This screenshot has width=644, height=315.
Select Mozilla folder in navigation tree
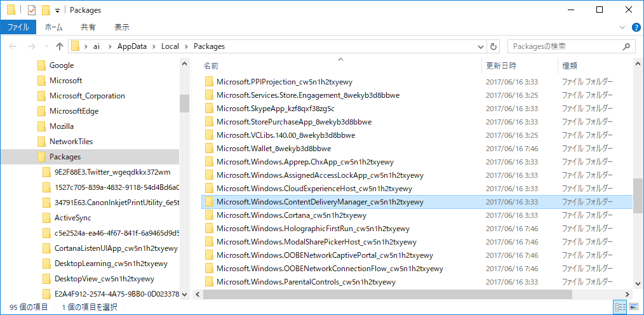click(62, 126)
